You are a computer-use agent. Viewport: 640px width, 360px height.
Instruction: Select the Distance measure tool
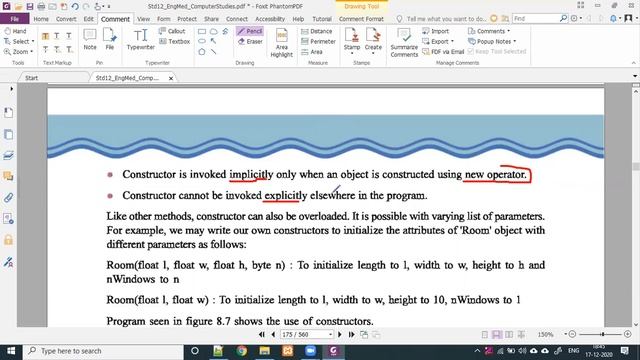click(x=316, y=31)
